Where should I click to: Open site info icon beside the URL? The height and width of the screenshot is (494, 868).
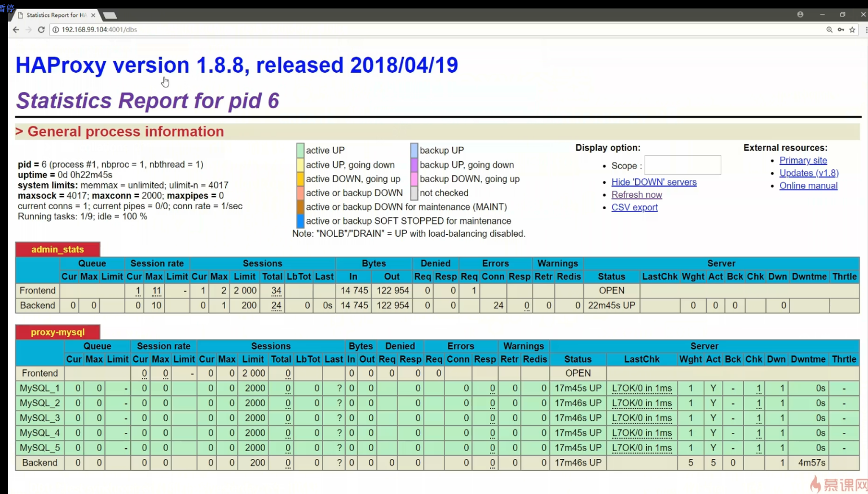(56, 29)
